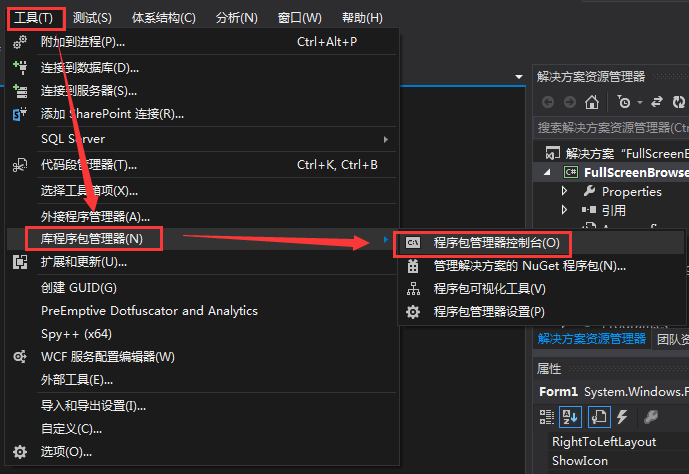Click the 程序包可视化工具 diagram icon
The width and height of the screenshot is (689, 474).
coord(413,289)
